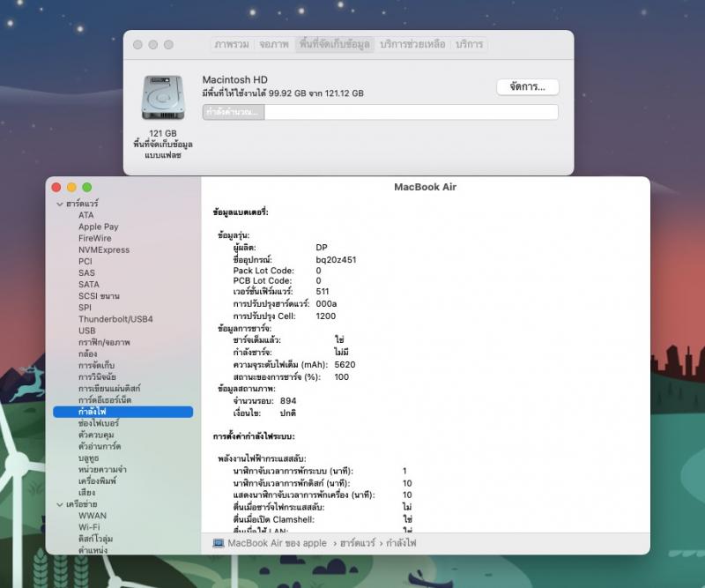Click the highlighted กำลังไฟ sidebar row

122,412
